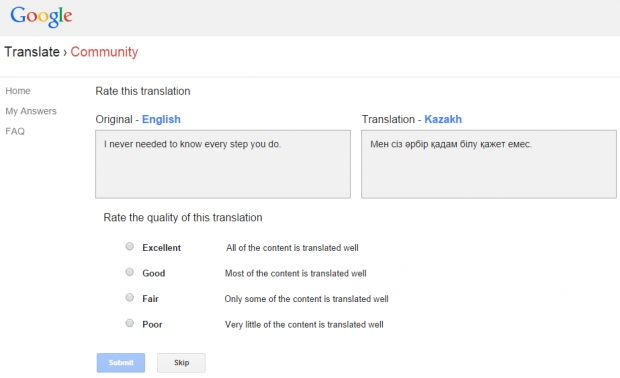Image resolution: width=620 pixels, height=378 pixels.
Task: Click the Poor label text
Action: [x=152, y=325]
